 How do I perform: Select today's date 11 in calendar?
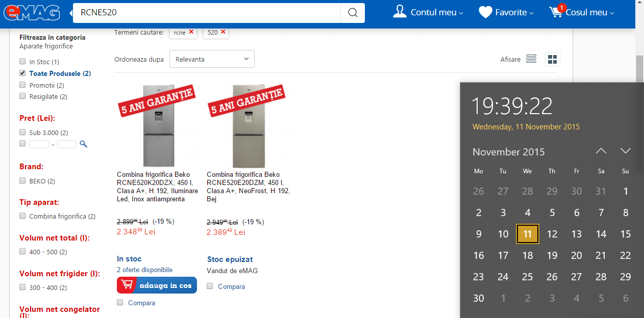click(x=528, y=234)
